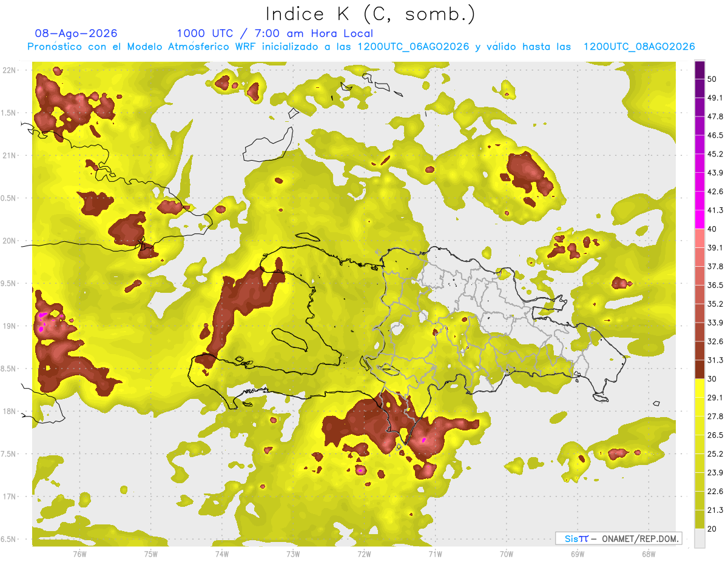Screen dimensions: 728x562
Task: Click the "70W" longitude label
Action: [507, 554]
